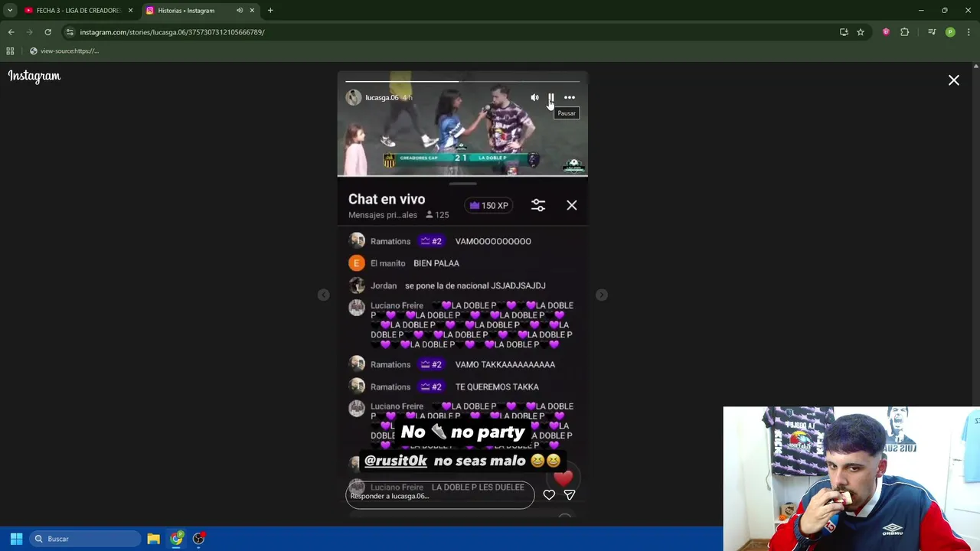980x551 pixels.
Task: Click the Chrome taskbar icon
Action: pyautogui.click(x=177, y=539)
